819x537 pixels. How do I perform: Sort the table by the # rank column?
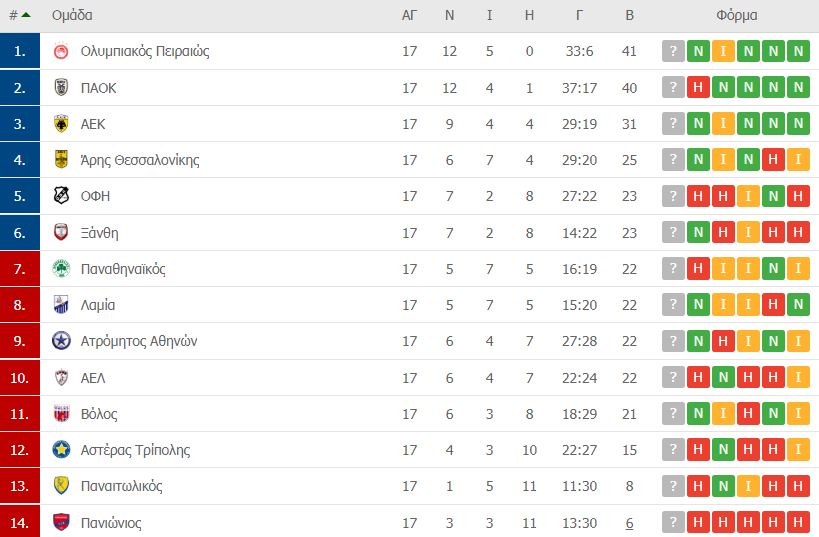pyautogui.click(x=20, y=15)
